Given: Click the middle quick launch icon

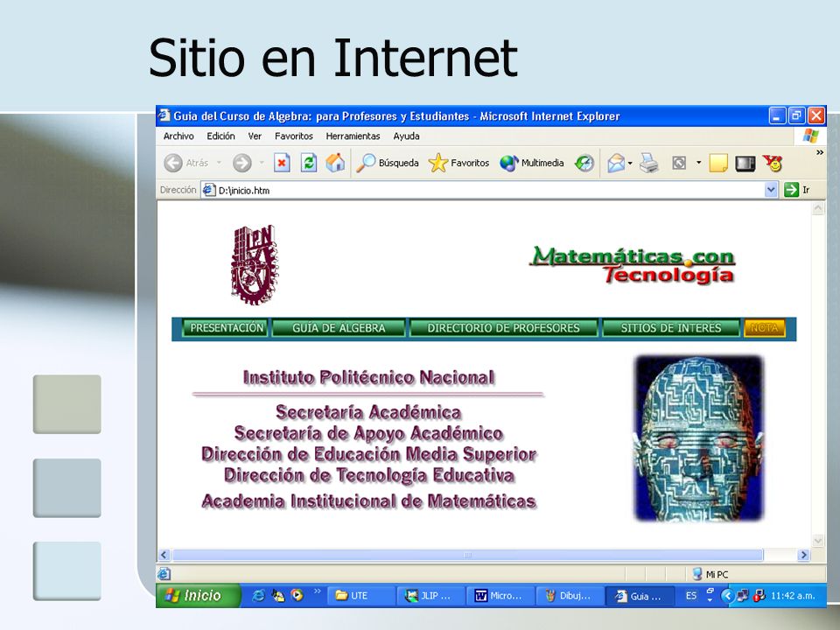Looking at the screenshot, I should click(277, 595).
